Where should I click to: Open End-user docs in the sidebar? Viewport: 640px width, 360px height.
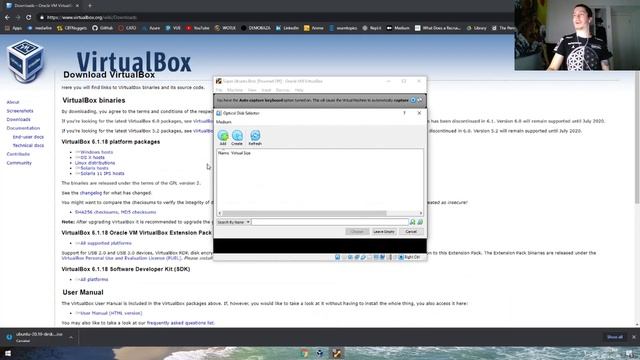pyautogui.click(x=28, y=137)
